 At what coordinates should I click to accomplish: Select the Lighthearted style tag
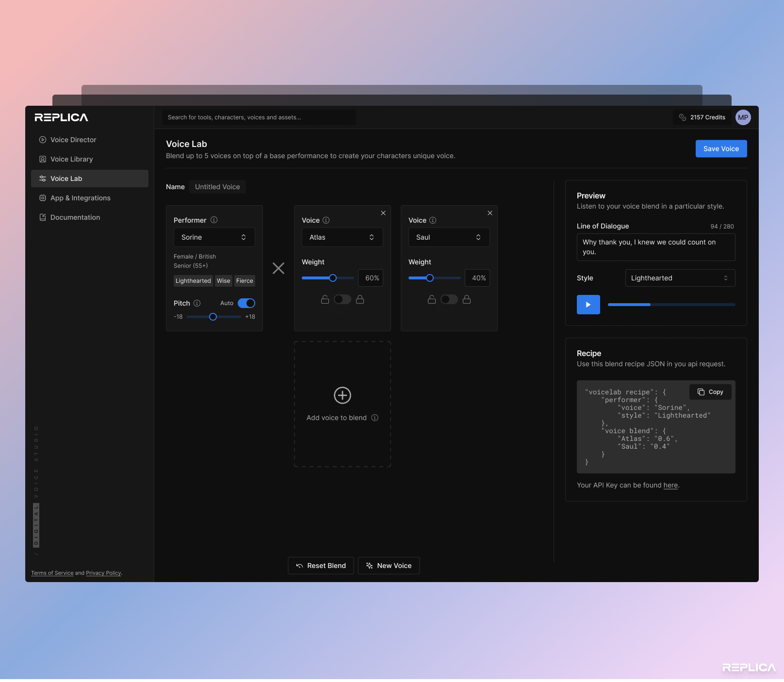[193, 281]
